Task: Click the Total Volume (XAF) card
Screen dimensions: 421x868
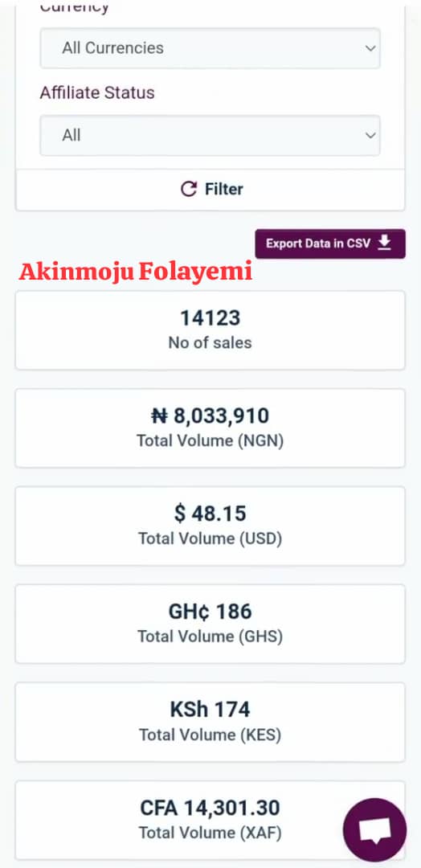Action: [x=210, y=820]
